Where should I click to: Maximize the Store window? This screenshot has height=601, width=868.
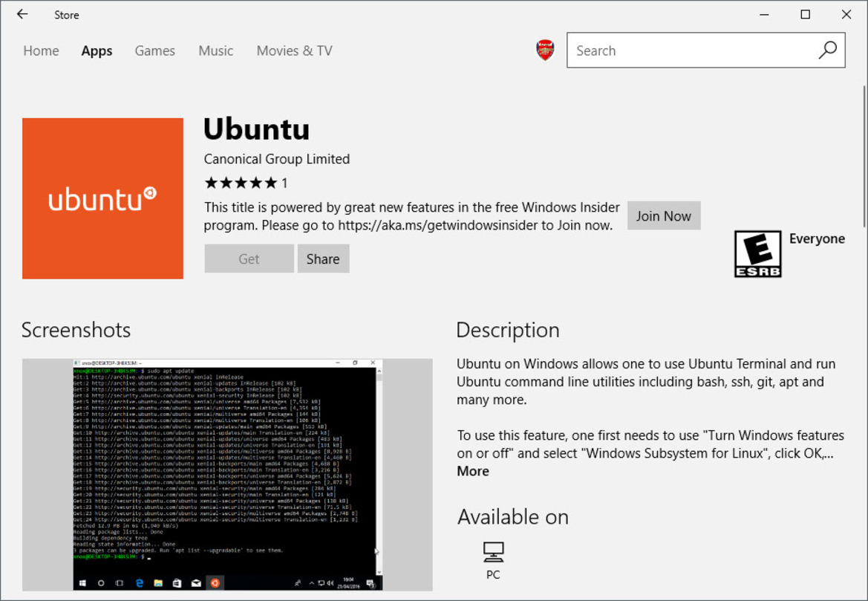[x=806, y=14]
